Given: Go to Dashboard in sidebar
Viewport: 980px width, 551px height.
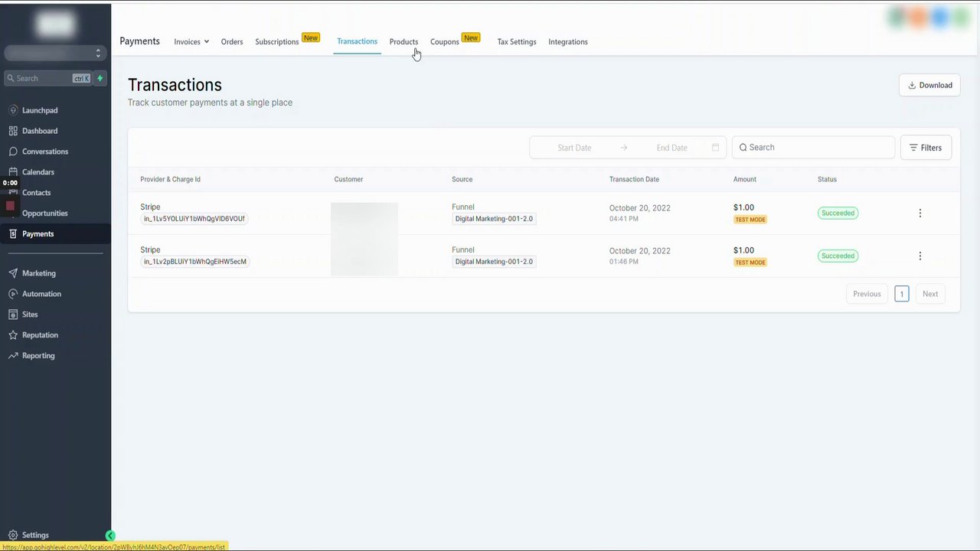Looking at the screenshot, I should (x=40, y=131).
